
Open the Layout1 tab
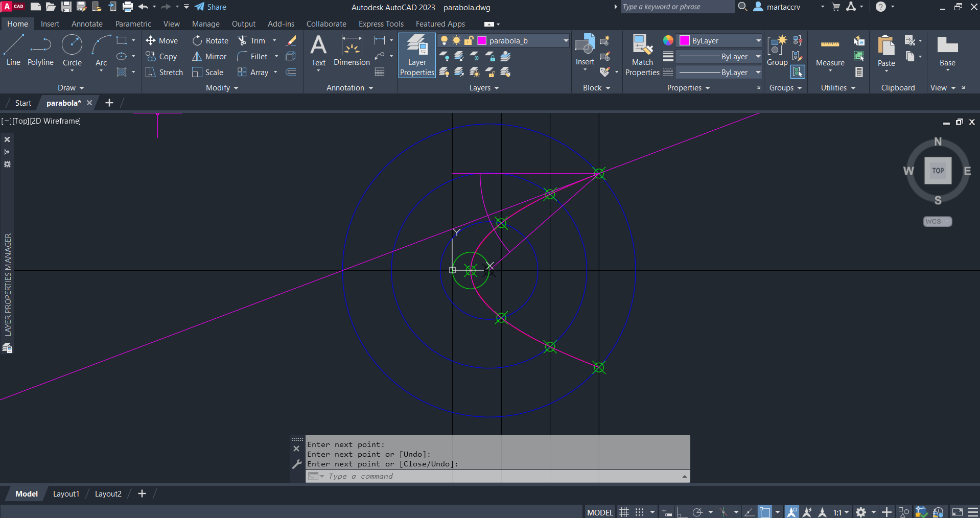[x=66, y=494]
